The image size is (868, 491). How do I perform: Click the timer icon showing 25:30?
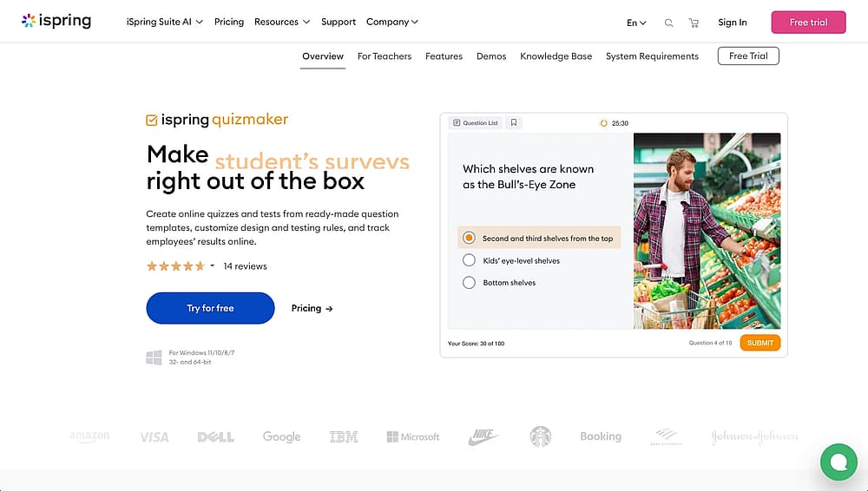603,123
